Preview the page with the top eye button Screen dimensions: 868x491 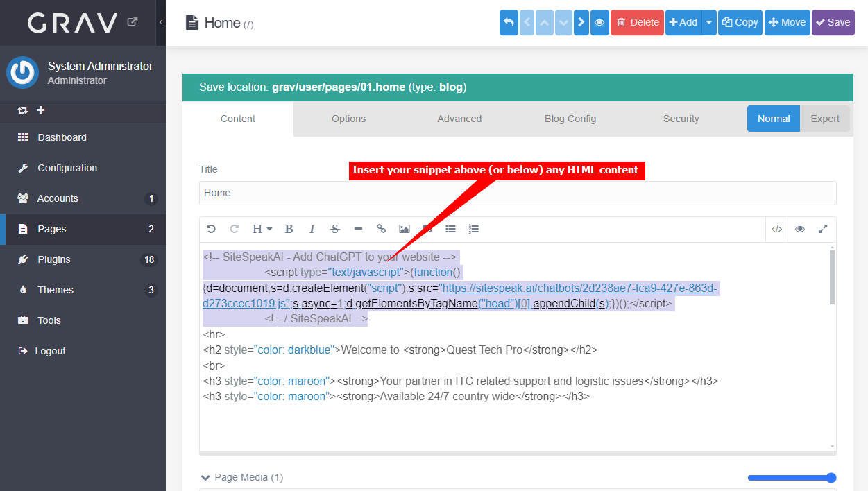click(x=599, y=22)
